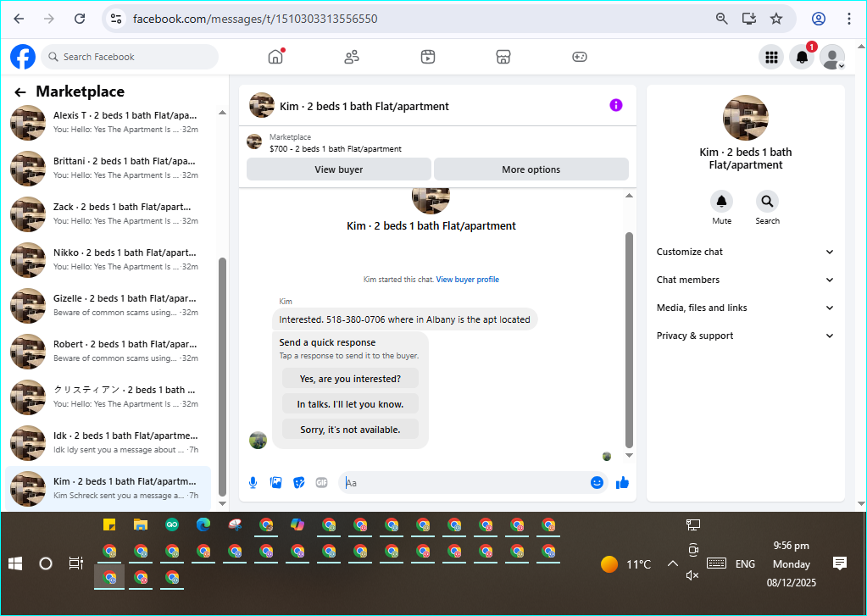Open Zack conversation

tap(108, 214)
